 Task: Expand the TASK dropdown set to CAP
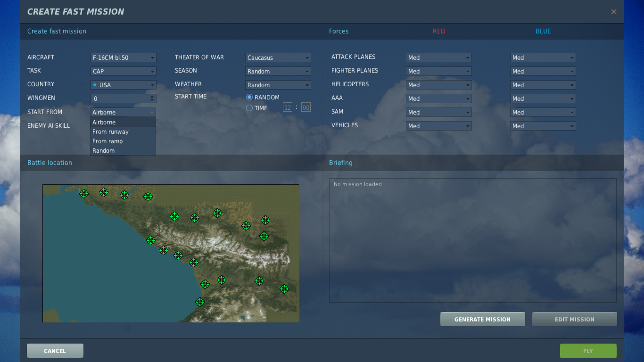123,71
